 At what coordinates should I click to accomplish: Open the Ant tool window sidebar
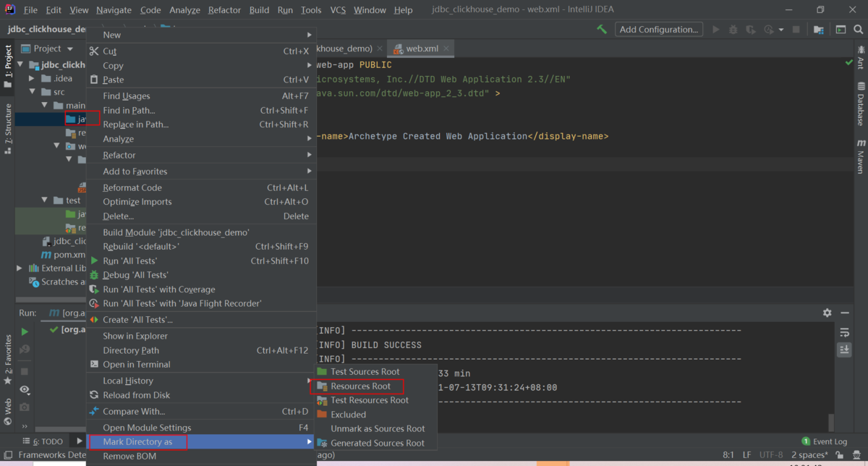coord(861,57)
